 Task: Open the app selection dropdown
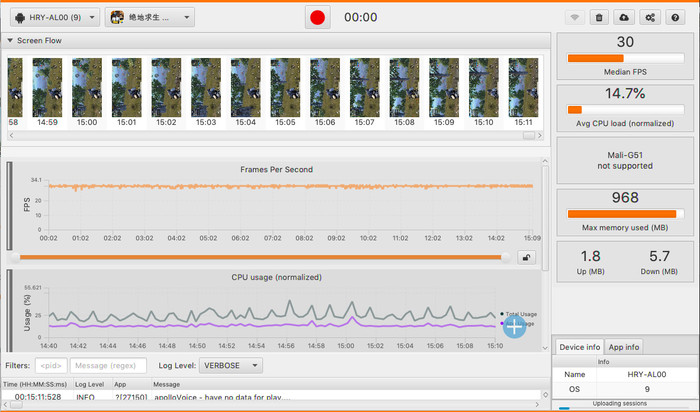click(150, 18)
